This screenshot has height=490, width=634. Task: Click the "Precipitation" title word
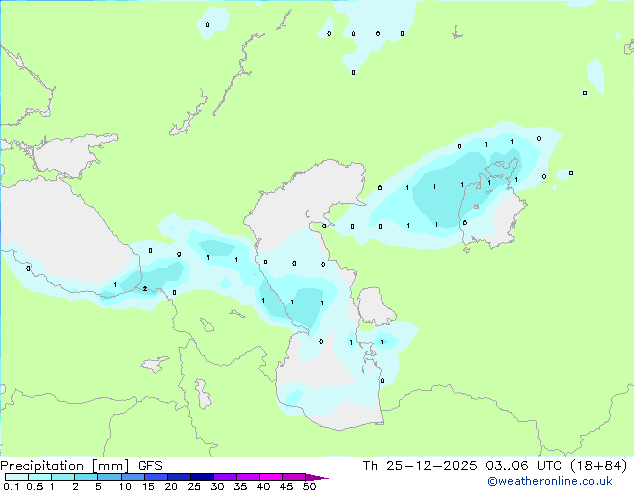[x=42, y=466]
